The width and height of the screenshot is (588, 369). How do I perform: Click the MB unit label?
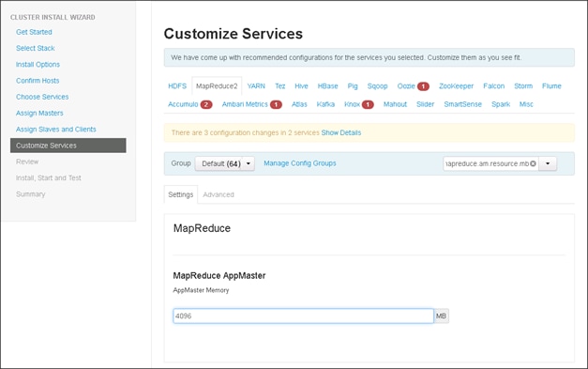tap(441, 316)
